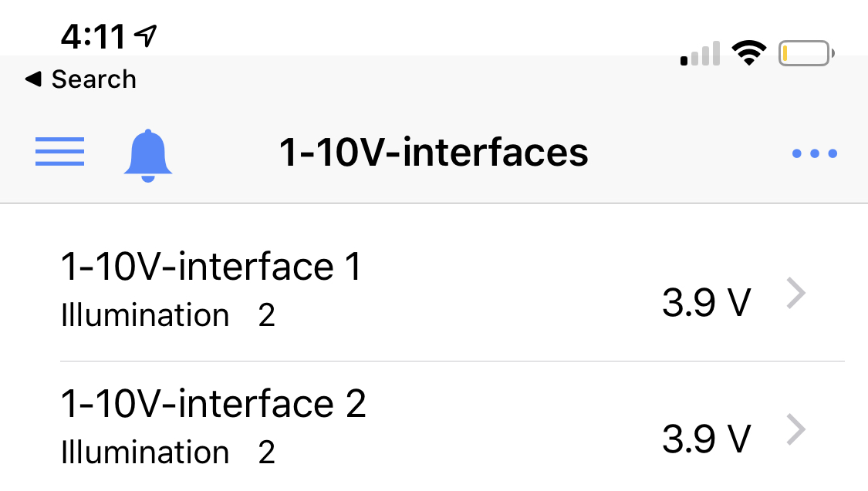The height and width of the screenshot is (491, 868).
Task: Open the hamburger menu
Action: pyautogui.click(x=59, y=152)
